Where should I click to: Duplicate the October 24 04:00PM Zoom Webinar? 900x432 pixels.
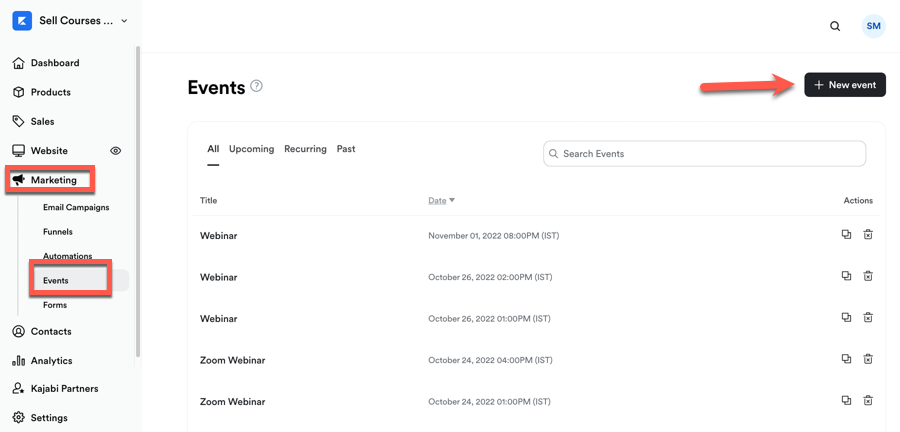pyautogui.click(x=846, y=359)
